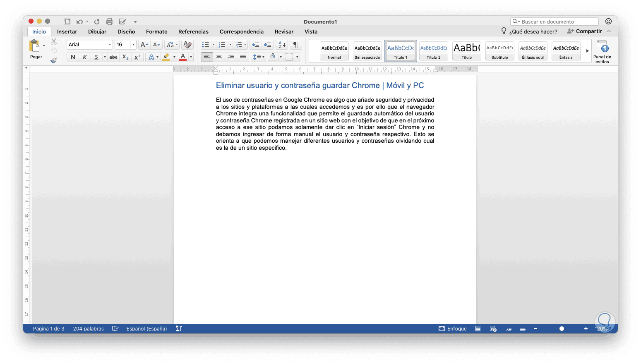Center the text alignment
The width and height of the screenshot is (641, 364).
(219, 57)
